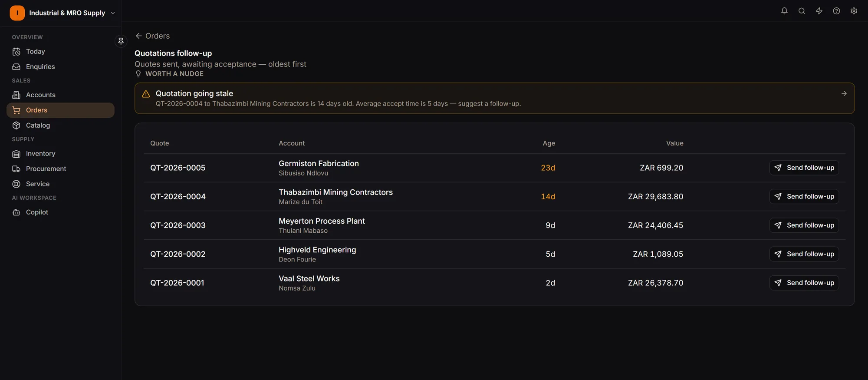The image size is (868, 380).
Task: Send follow-up for Thabazimbi Mining Contractors
Action: coord(804,196)
